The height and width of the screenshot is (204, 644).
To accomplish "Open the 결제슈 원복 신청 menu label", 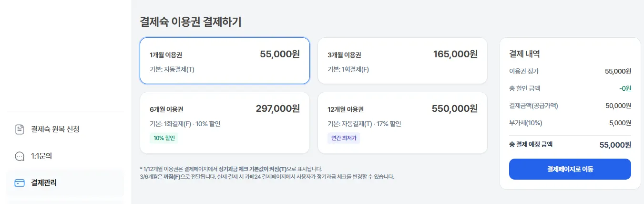I will click(55, 129).
